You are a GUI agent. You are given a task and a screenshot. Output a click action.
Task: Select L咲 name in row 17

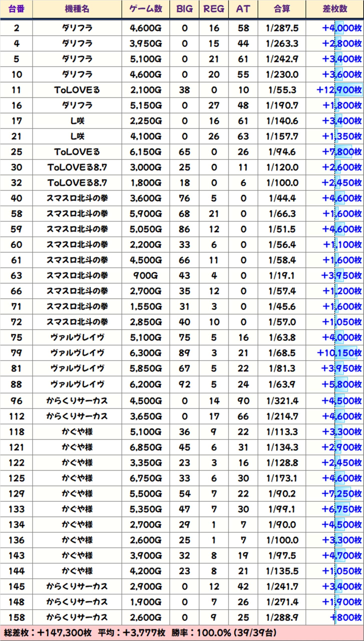tap(77, 121)
